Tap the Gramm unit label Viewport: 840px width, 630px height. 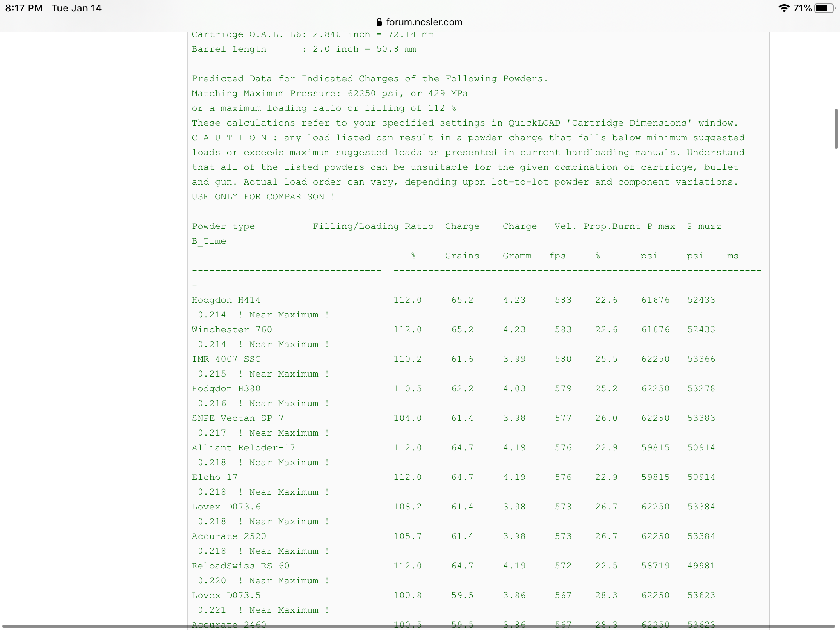pos(517,256)
